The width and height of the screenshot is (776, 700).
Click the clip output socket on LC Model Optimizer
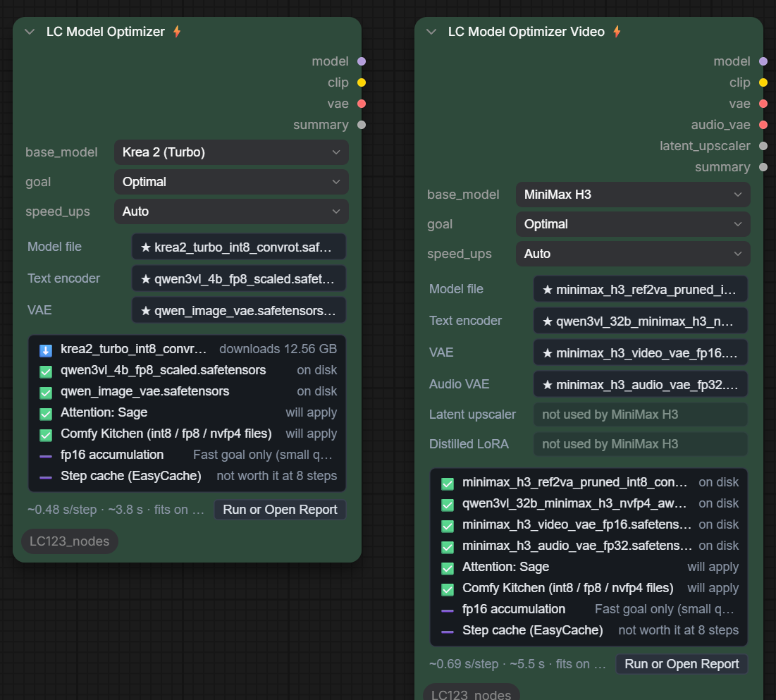362,82
